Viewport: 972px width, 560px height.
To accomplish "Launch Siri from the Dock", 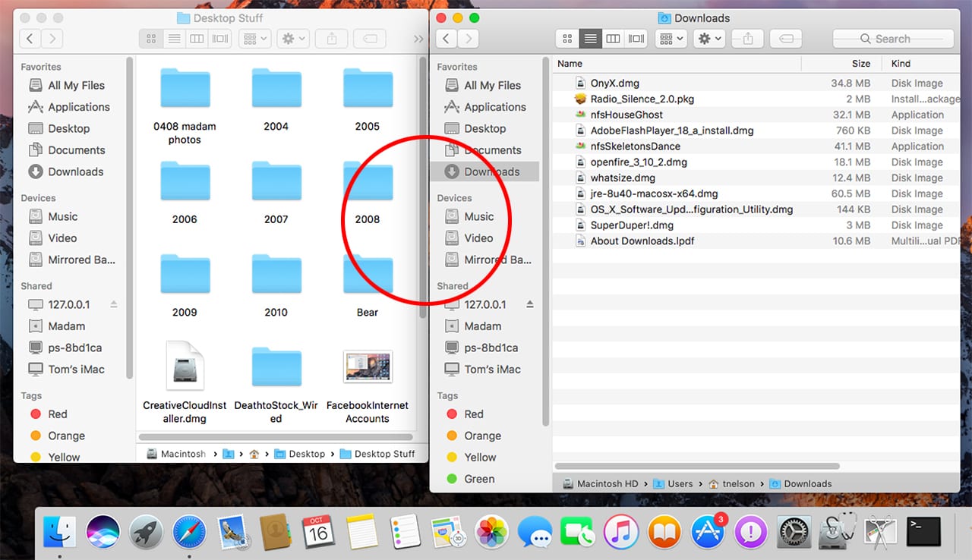I will pyautogui.click(x=101, y=532).
